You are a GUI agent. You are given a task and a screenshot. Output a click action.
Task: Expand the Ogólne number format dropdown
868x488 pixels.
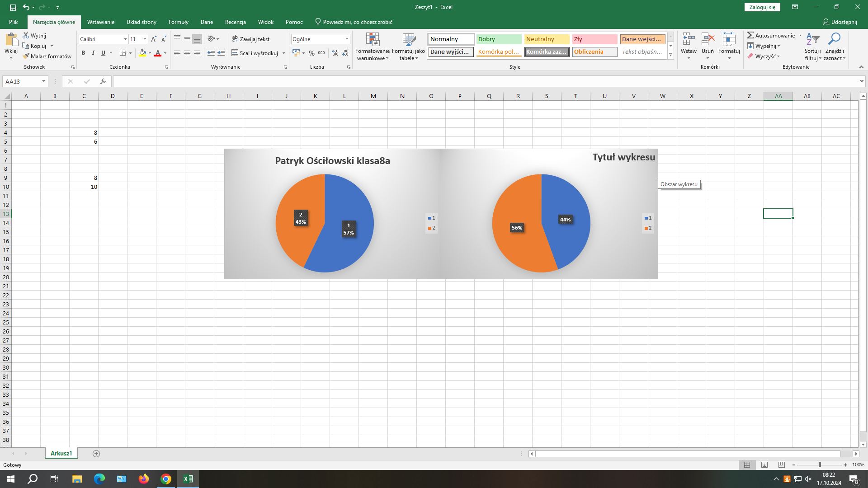pyautogui.click(x=347, y=39)
